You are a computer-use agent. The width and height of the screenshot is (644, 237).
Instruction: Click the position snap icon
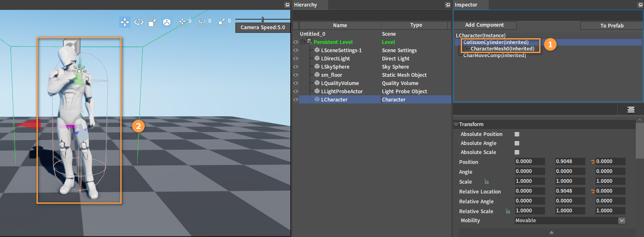[182, 22]
